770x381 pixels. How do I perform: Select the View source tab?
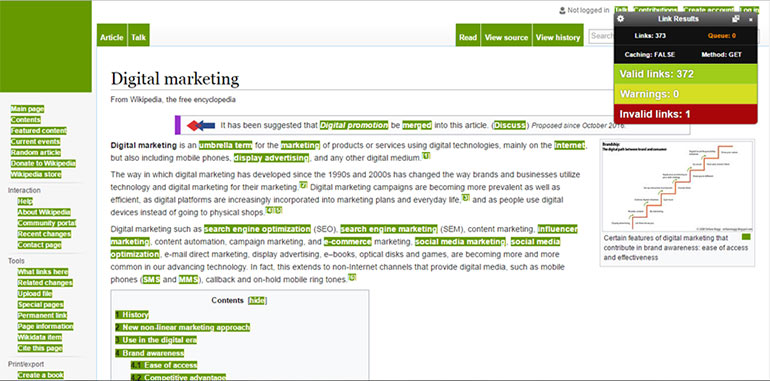[x=506, y=35]
